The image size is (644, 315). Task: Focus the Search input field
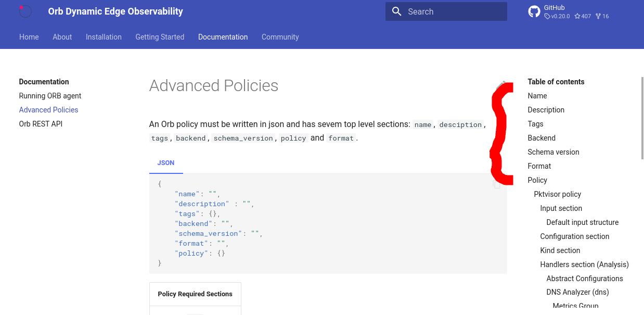coord(446,11)
